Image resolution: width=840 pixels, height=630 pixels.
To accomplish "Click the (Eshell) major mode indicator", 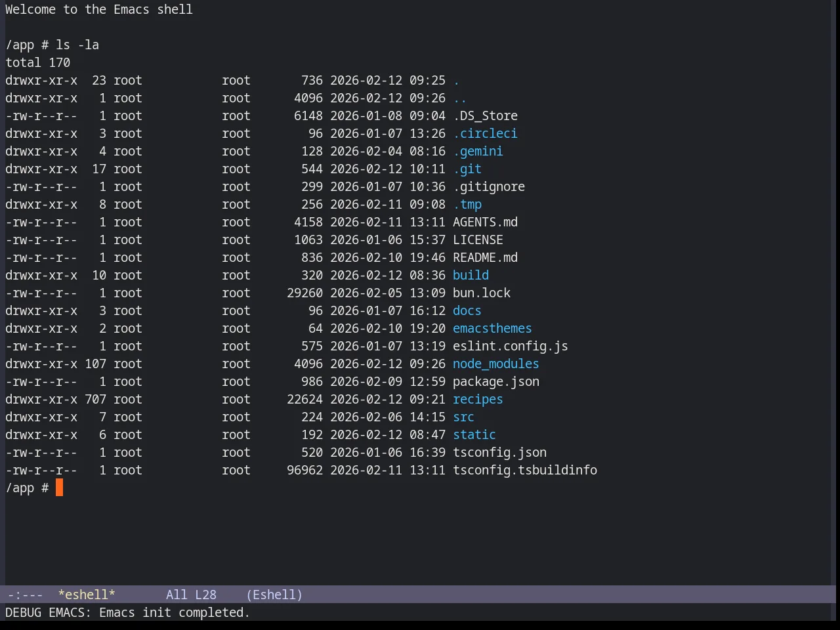I will (274, 595).
